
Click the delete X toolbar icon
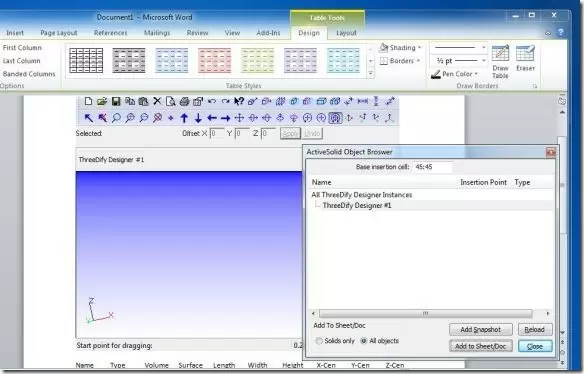[157, 101]
